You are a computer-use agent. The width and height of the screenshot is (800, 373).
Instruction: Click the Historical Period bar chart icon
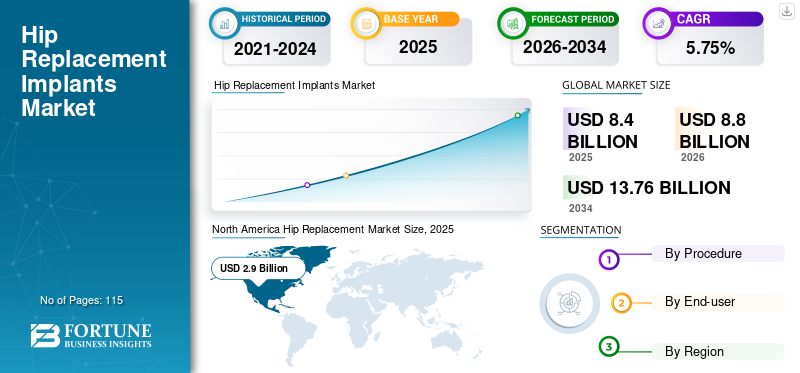pyautogui.click(x=224, y=22)
